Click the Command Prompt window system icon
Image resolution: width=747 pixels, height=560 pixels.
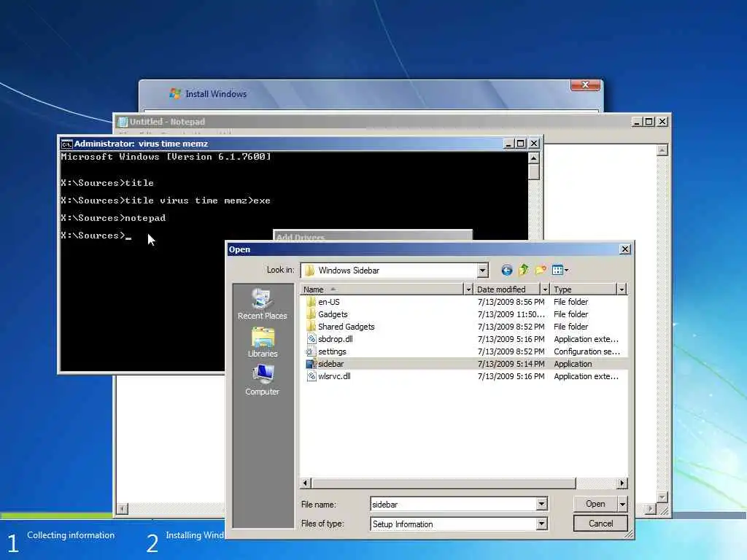tap(66, 144)
